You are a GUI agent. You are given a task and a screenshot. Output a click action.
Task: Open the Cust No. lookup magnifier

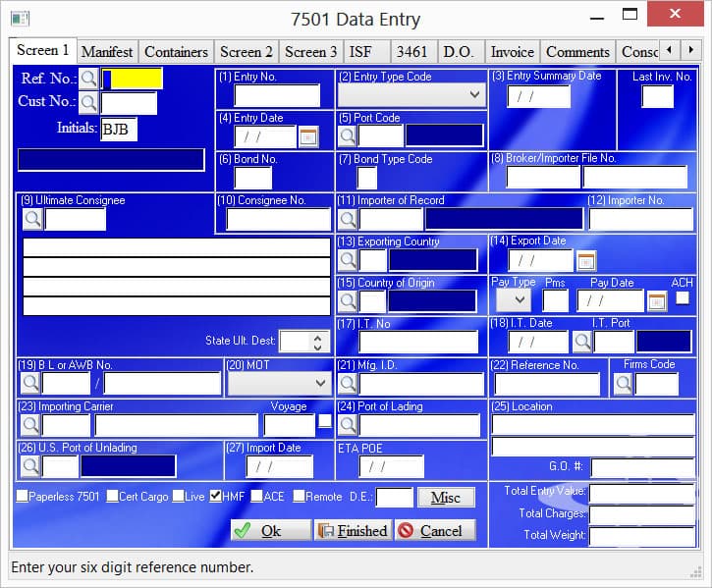pos(89,102)
